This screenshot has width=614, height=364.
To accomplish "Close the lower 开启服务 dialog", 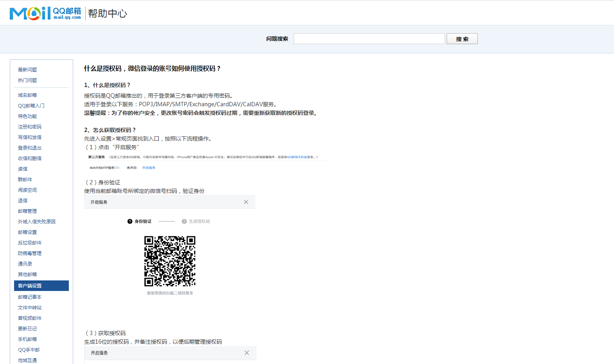I will coord(247,353).
